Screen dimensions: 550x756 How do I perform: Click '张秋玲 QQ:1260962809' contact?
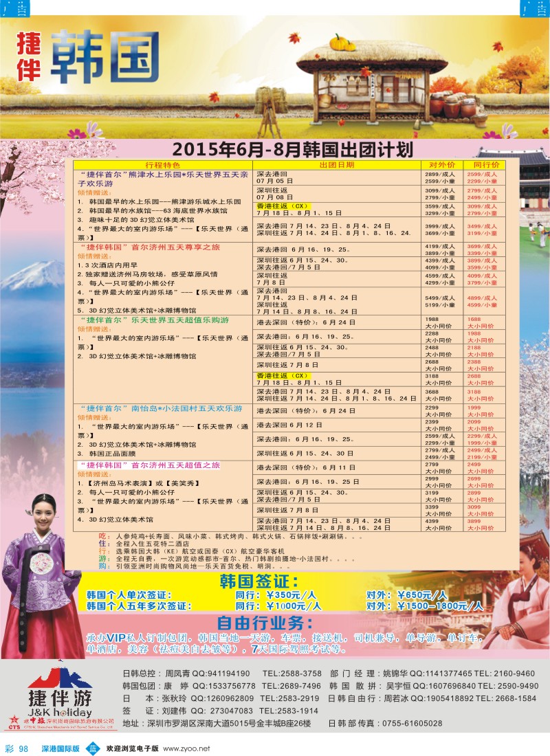point(208,699)
